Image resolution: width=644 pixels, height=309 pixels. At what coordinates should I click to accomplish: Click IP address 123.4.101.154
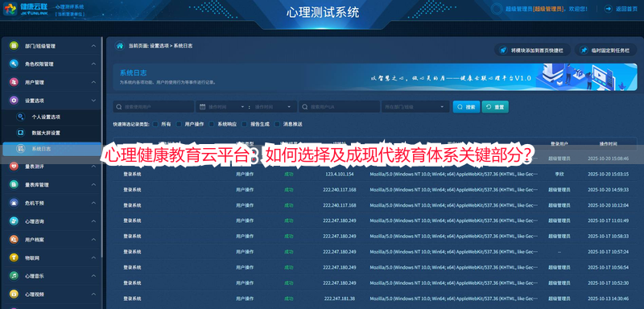point(339,174)
